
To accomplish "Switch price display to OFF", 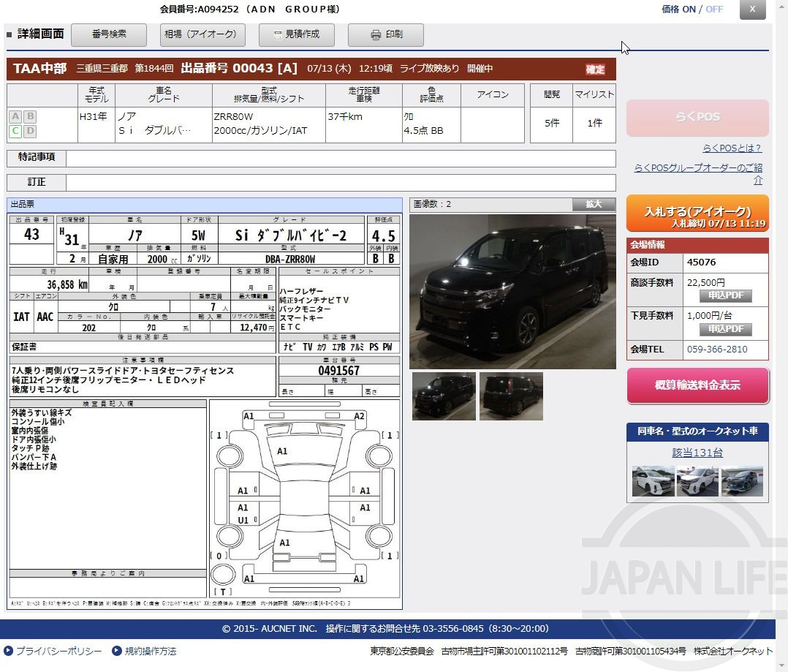I will tap(714, 10).
